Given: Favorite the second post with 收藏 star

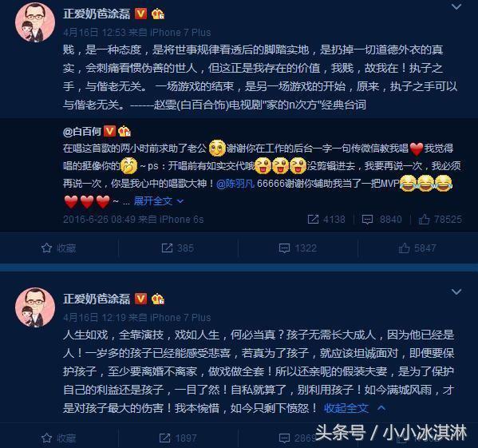Looking at the screenshot, I should click(x=59, y=438).
